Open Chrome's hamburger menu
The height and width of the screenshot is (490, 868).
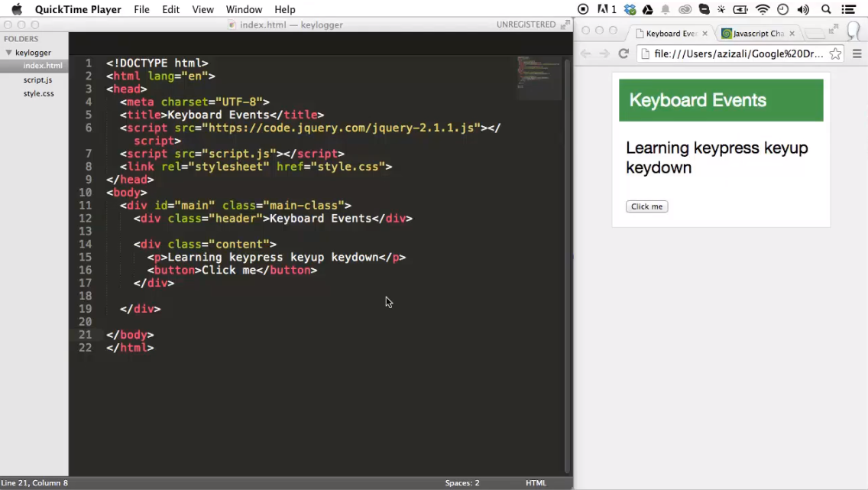click(x=857, y=54)
